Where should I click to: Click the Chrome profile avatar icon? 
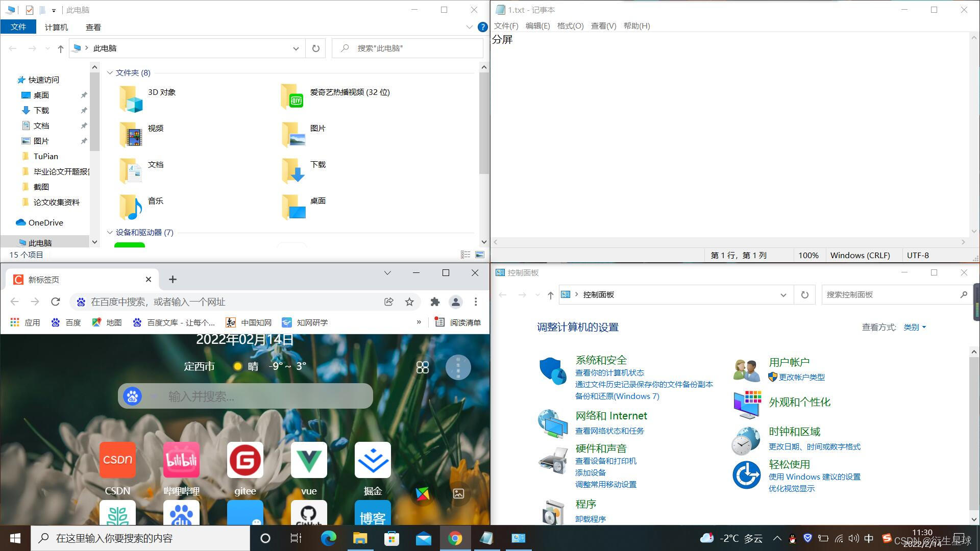(x=456, y=302)
